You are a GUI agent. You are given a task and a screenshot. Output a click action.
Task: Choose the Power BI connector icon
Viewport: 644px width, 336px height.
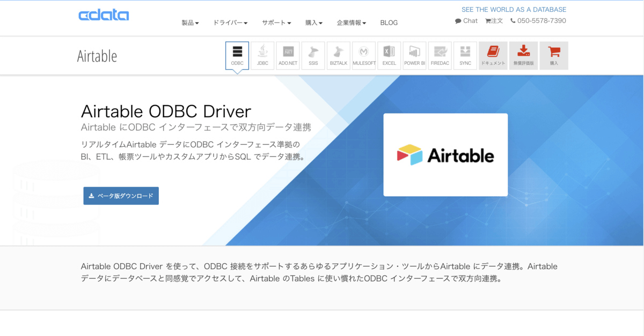click(414, 56)
